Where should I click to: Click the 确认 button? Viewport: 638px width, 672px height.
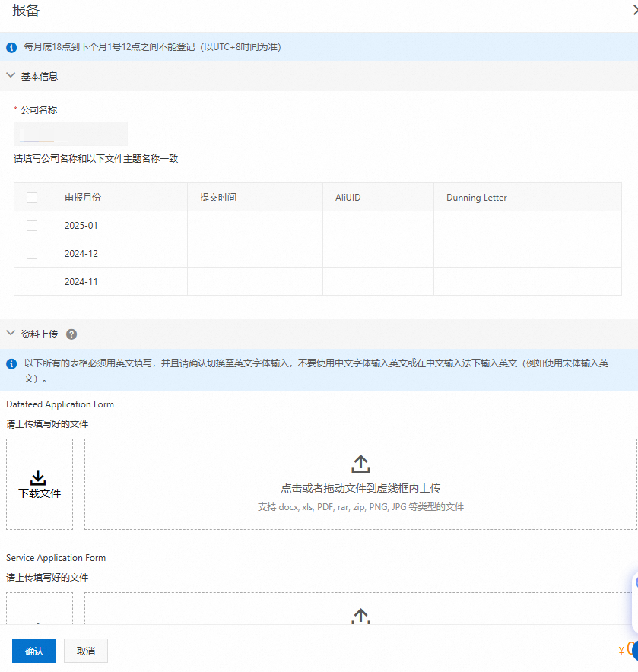pyautogui.click(x=34, y=651)
